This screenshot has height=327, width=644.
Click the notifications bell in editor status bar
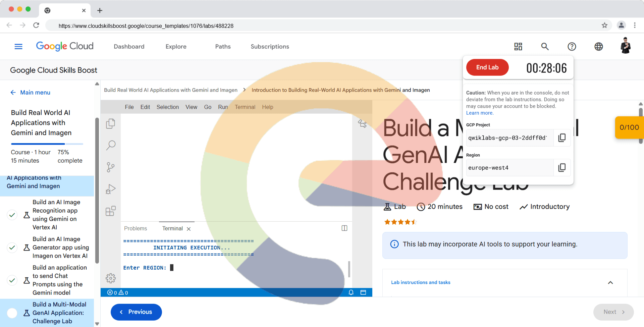351,292
